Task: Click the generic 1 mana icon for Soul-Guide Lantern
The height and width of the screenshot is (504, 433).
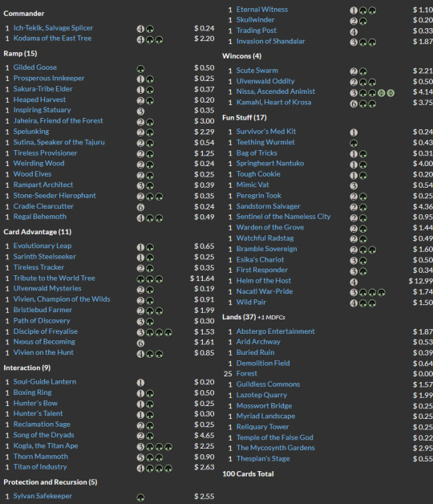Action: pyautogui.click(x=140, y=383)
